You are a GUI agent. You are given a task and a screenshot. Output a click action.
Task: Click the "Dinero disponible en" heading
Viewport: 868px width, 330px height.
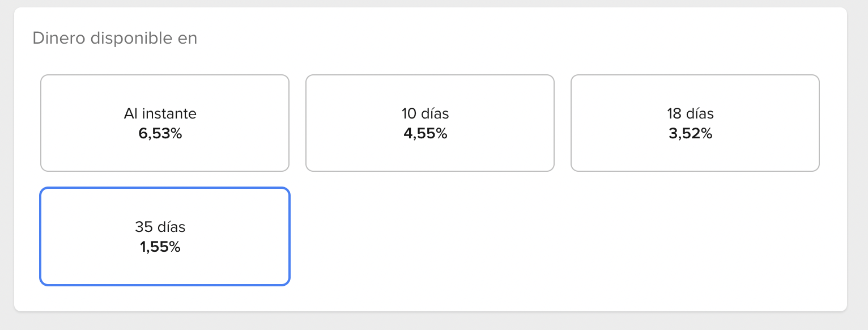[115, 38]
